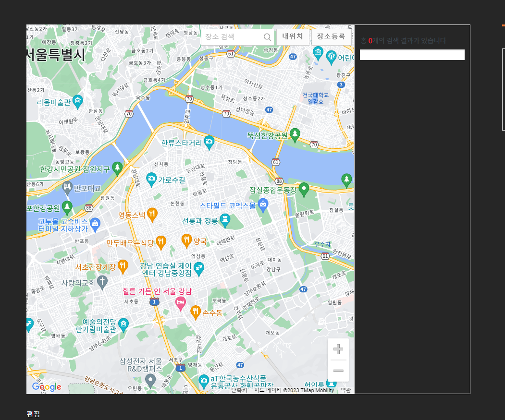Select the 만두배우는식당 restaurant marker
The height and width of the screenshot is (420, 505).
[x=160, y=242]
